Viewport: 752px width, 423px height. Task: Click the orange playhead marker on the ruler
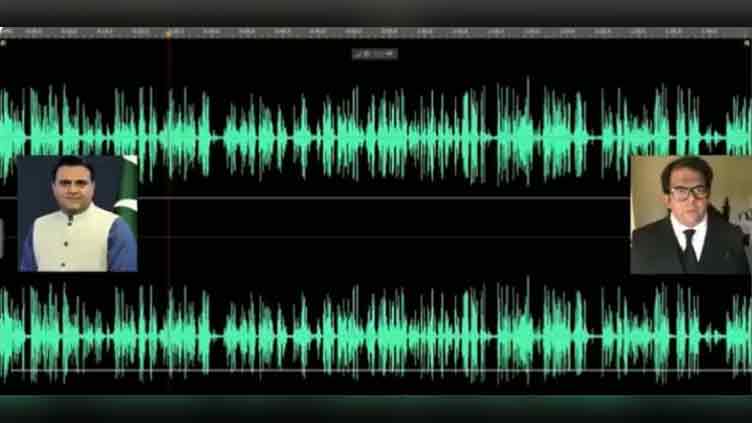pos(168,33)
